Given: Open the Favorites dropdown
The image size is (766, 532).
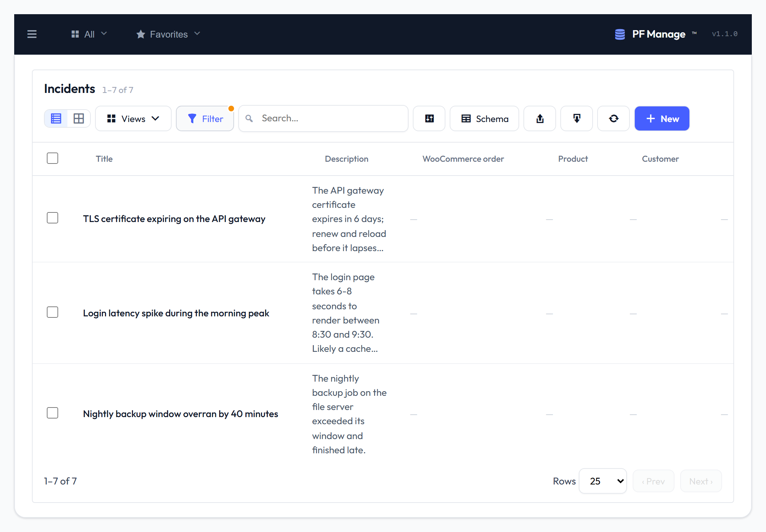Looking at the screenshot, I should coord(168,34).
